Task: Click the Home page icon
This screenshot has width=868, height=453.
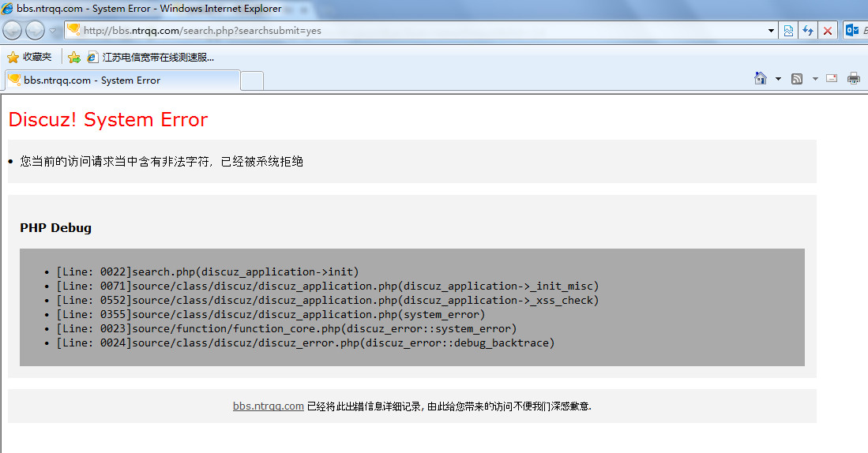Action: click(x=761, y=79)
